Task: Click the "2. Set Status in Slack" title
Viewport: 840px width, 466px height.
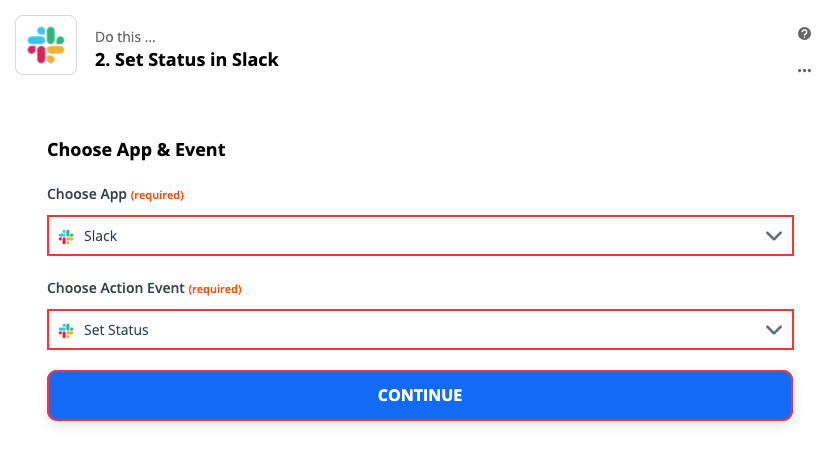Action: 186,60
